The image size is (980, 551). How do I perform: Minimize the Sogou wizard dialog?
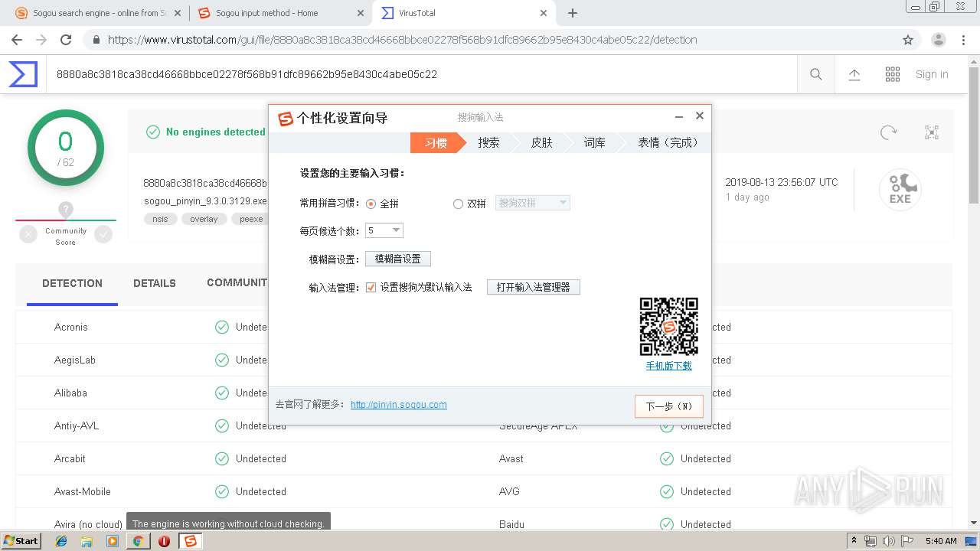tap(678, 116)
